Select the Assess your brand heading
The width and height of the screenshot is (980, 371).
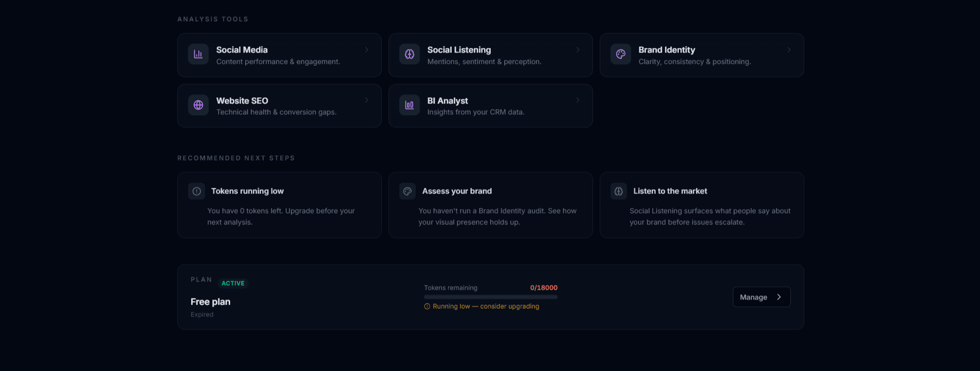tap(457, 191)
